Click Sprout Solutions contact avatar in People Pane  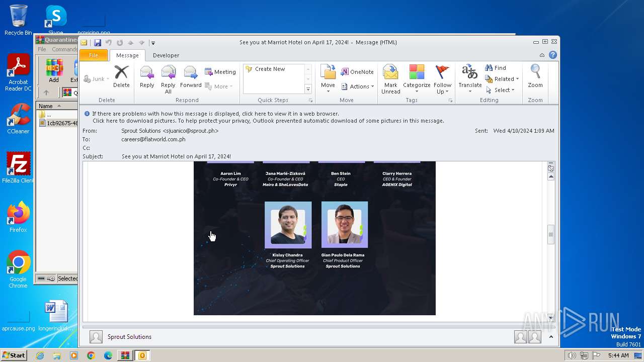[96, 337]
